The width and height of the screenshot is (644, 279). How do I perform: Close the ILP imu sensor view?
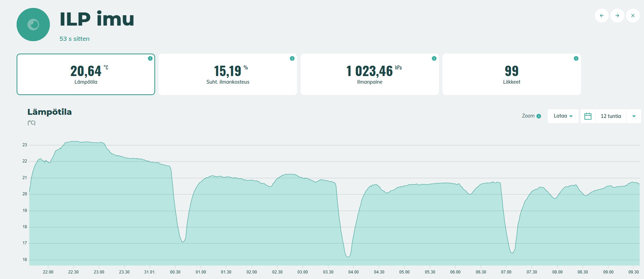click(x=633, y=16)
